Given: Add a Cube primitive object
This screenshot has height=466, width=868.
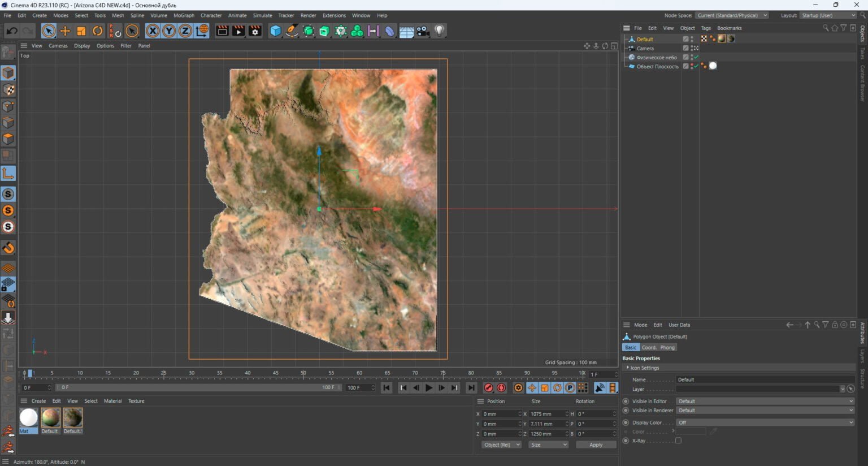Looking at the screenshot, I should [276, 31].
